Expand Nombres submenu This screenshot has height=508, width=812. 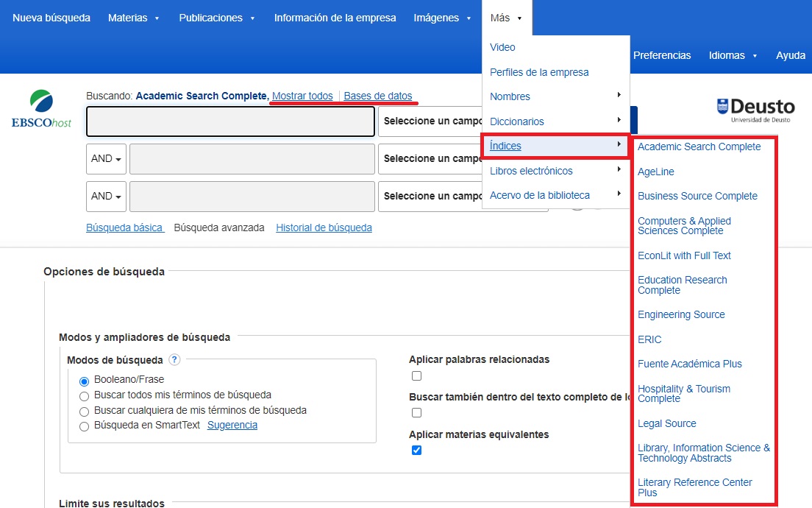(x=555, y=96)
